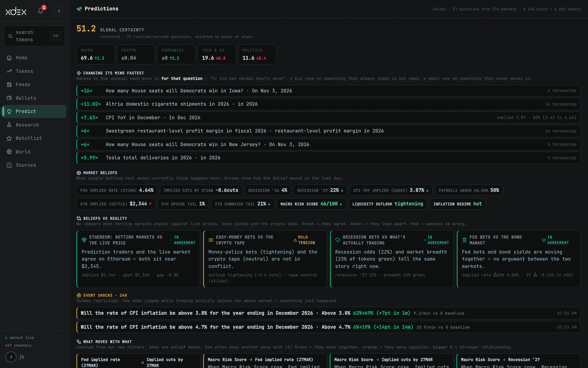Open the Ethereum betting markets card

pyautogui.click(x=138, y=259)
